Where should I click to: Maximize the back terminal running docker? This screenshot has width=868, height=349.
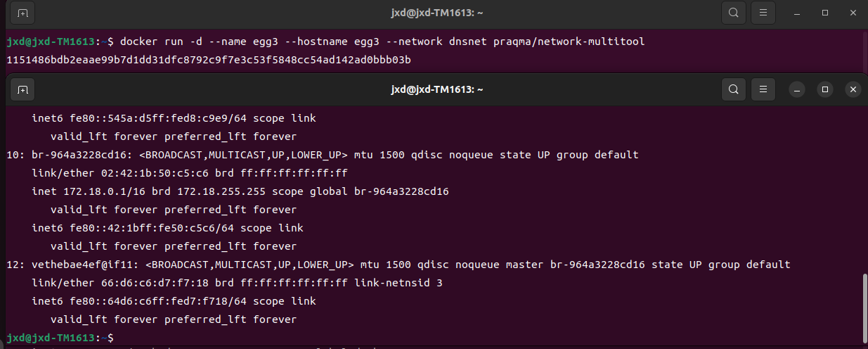(825, 13)
